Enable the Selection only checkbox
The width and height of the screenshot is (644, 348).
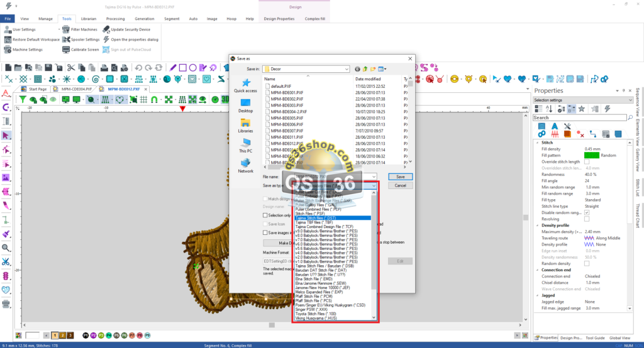(x=265, y=215)
